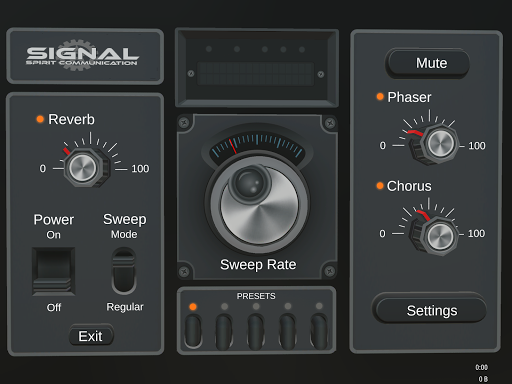Screen dimensions: 512x384
Task: Select the fourth preset switch
Action: tap(287, 332)
